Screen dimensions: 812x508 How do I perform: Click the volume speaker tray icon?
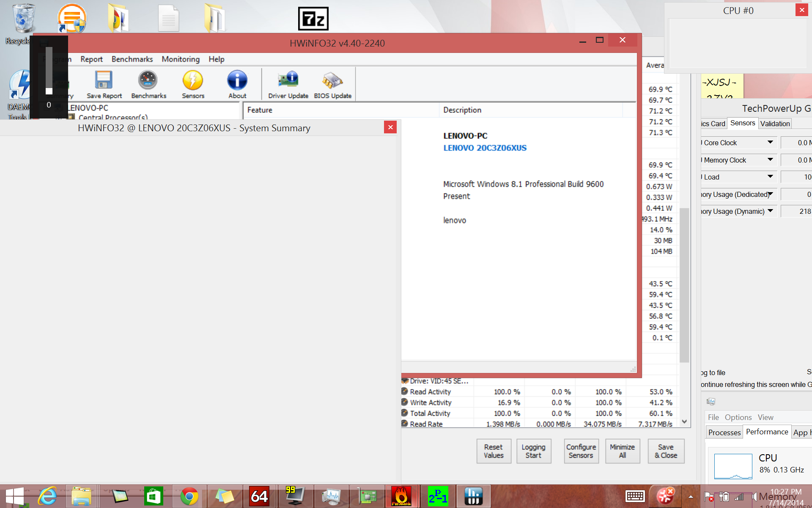click(x=754, y=497)
